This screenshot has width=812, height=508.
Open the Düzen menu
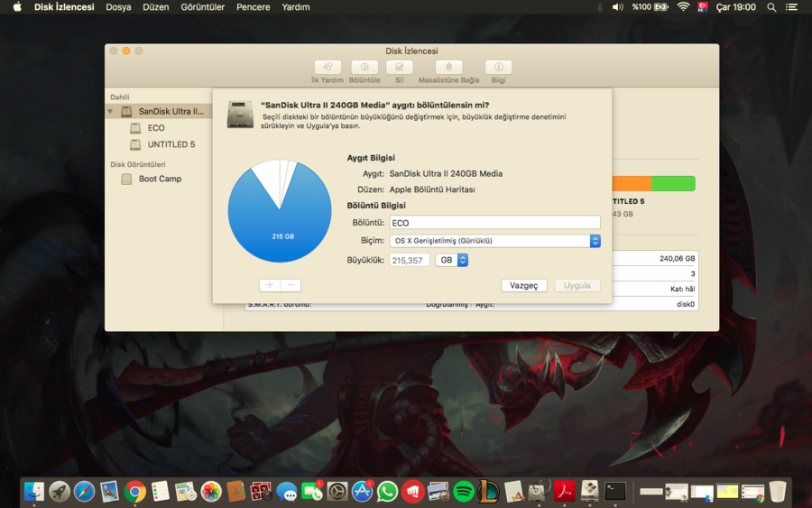155,7
